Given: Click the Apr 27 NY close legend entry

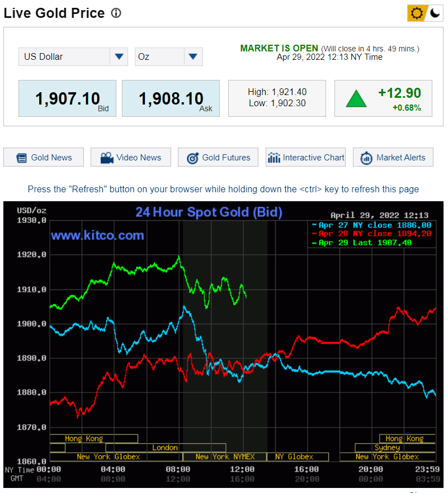Looking at the screenshot, I should click(x=371, y=225).
